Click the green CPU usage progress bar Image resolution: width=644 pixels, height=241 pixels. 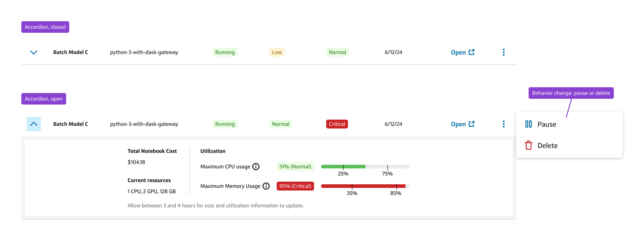[x=365, y=167]
